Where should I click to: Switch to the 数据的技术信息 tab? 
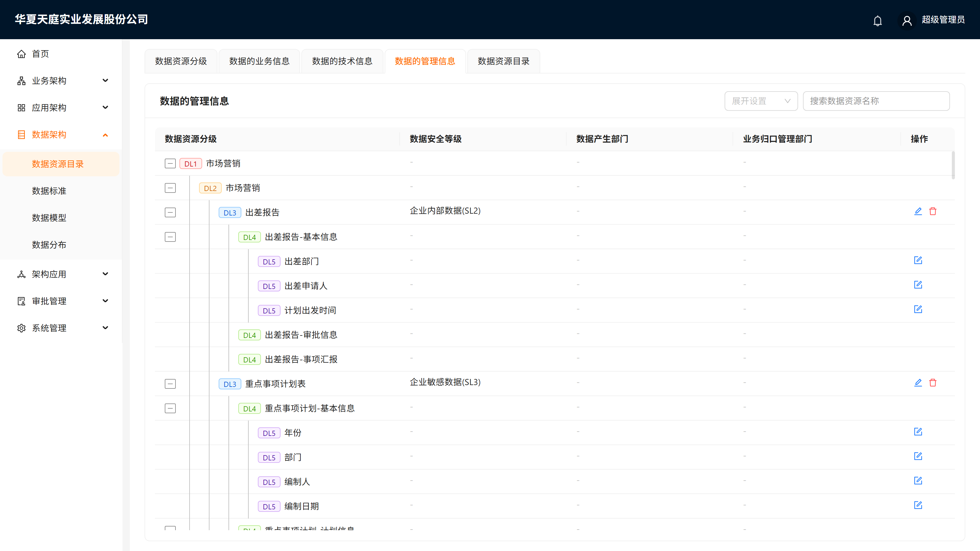342,61
